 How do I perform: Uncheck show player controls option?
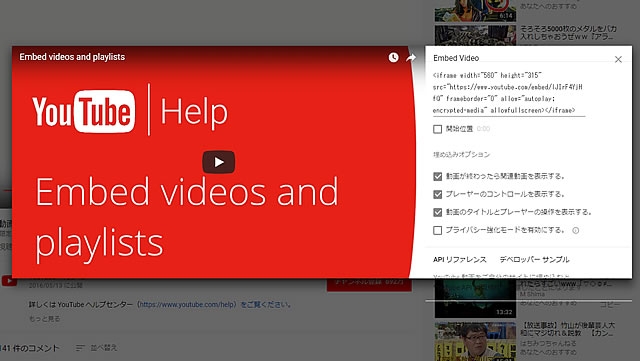click(x=438, y=194)
